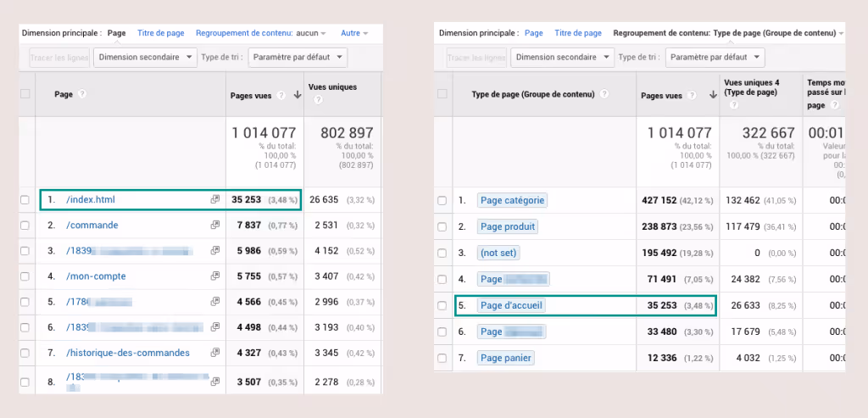Open external link icon for left table row 6
868x418 pixels.
point(214,327)
